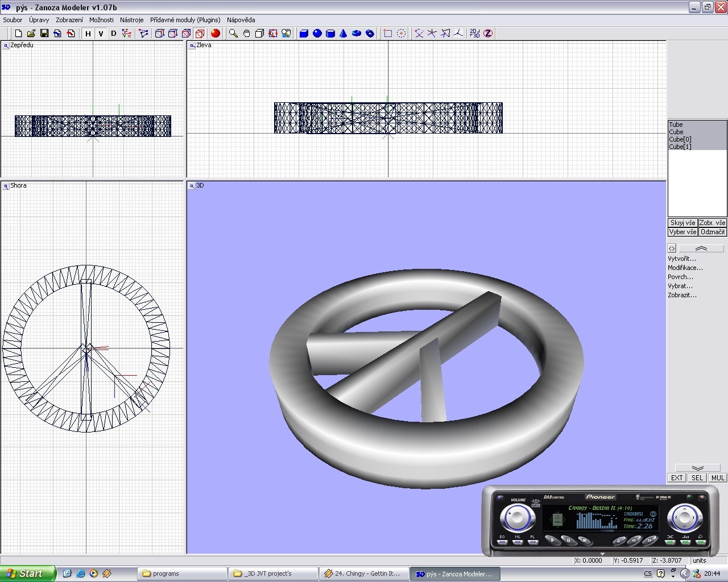Click the red render sphere icon
728x582 pixels.
215,34
